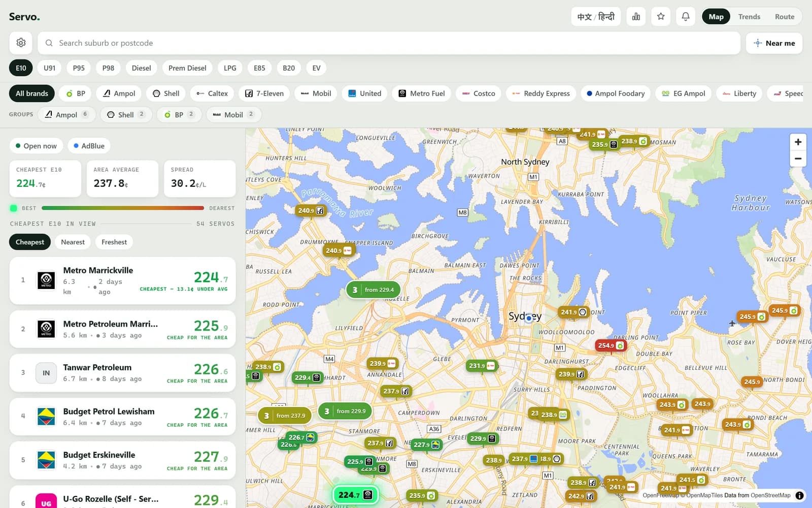Toggle the All brands filter
The width and height of the screenshot is (812, 508).
click(32, 93)
